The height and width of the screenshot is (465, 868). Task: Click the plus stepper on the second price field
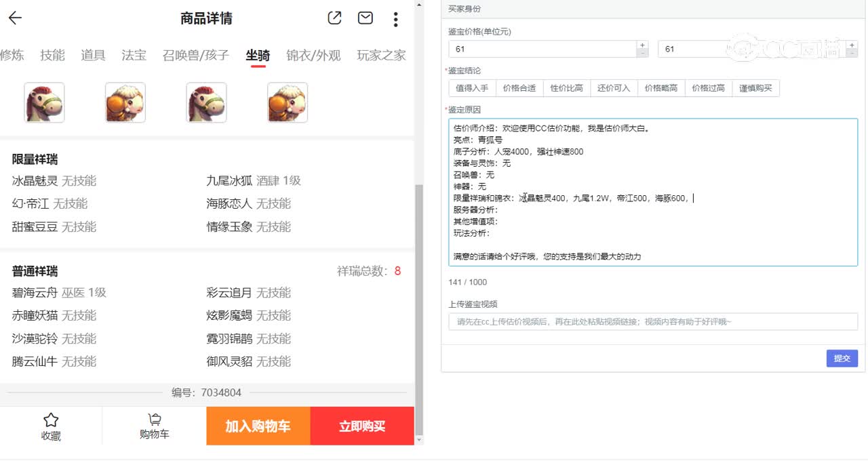click(852, 45)
